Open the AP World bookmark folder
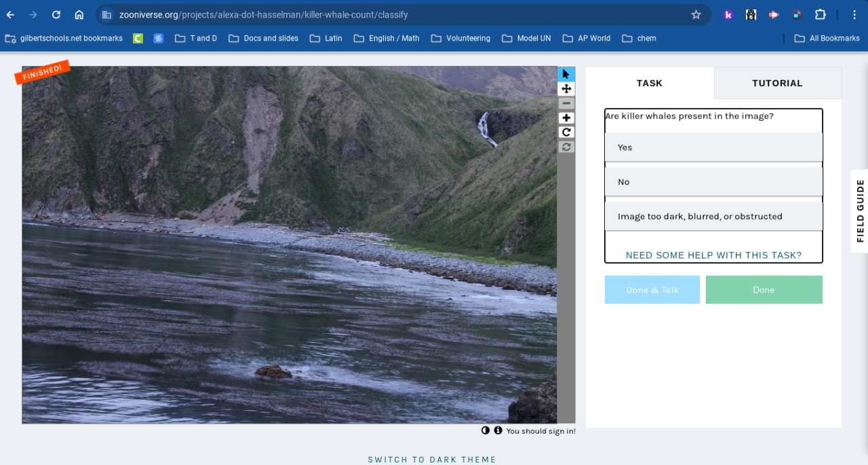 click(x=587, y=38)
